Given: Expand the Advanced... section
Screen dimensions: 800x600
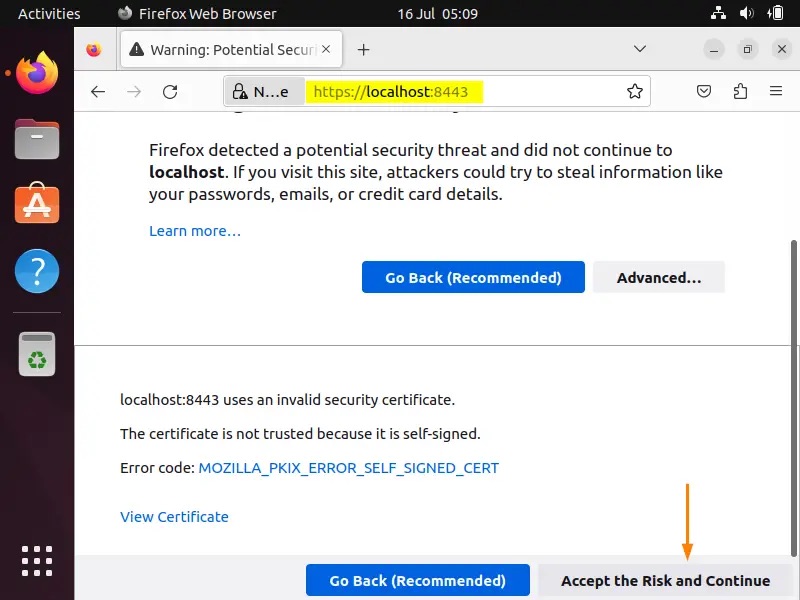Looking at the screenshot, I should 659,277.
